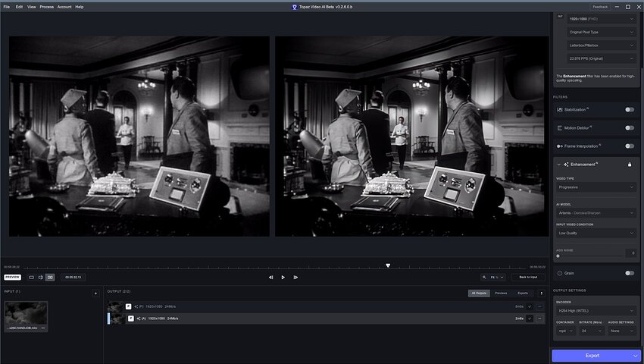Open the Edit menu

pyautogui.click(x=19, y=7)
